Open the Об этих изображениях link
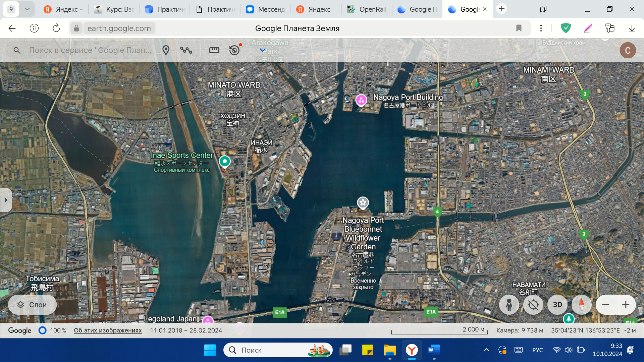The width and height of the screenshot is (644, 362). click(x=108, y=330)
